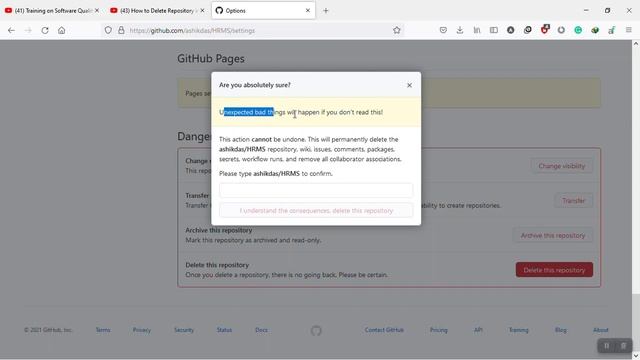
Task: Open the Terms footer link
Action: 103,330
